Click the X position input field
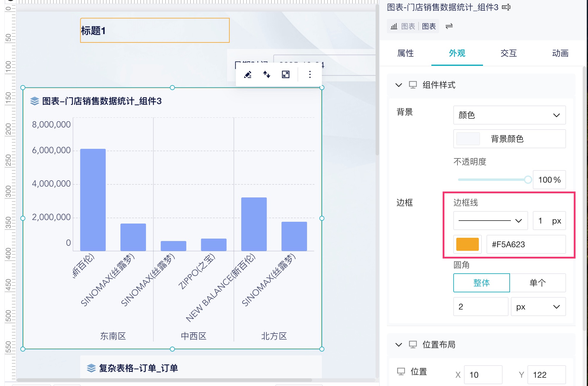 pos(483,375)
